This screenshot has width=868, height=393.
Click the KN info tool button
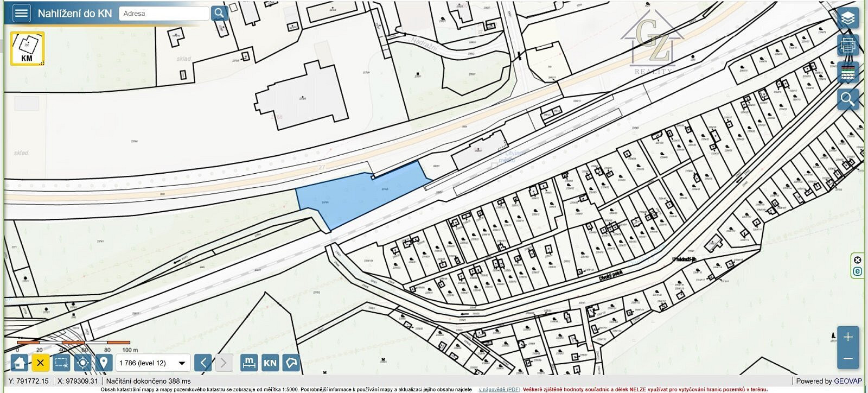[x=270, y=363]
